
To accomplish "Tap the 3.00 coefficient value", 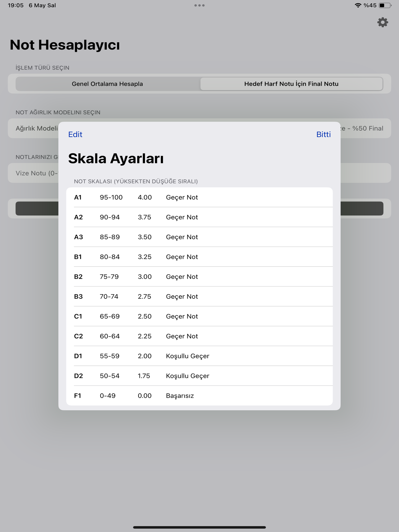I will point(145,277).
